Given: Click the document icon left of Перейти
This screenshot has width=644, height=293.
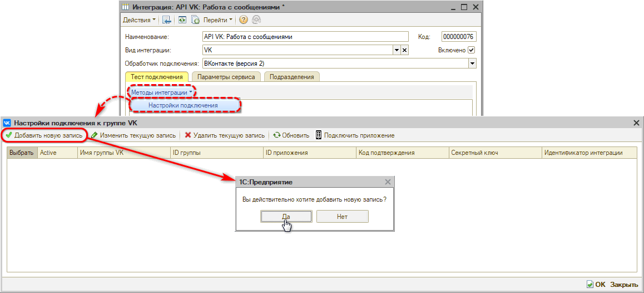Looking at the screenshot, I should tap(195, 20).
